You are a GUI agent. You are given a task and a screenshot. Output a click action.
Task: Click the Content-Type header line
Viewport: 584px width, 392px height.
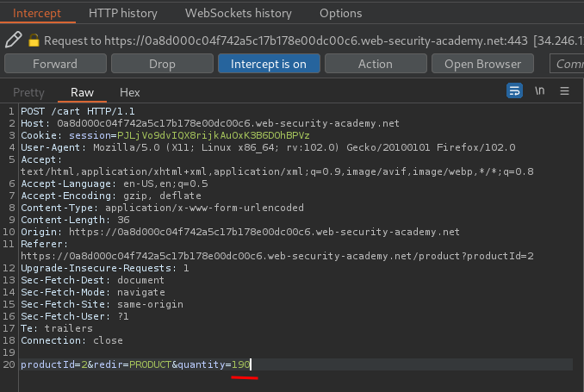click(x=163, y=208)
